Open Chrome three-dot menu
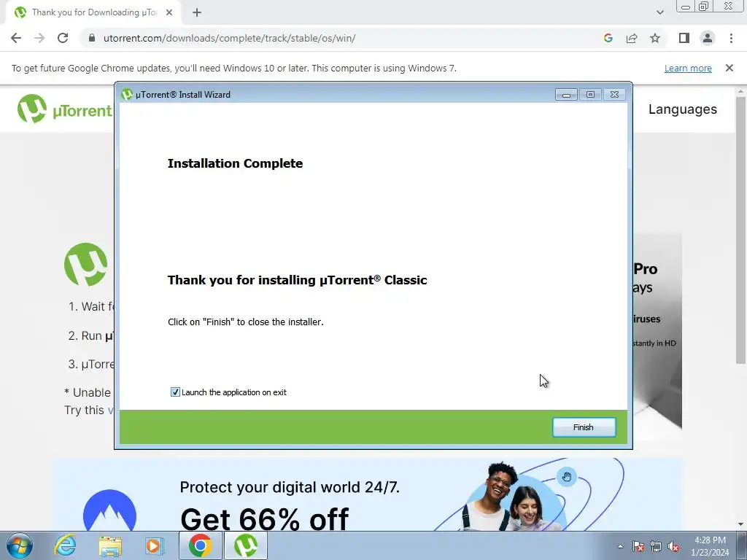Viewport: 747px width, 560px height. click(x=731, y=38)
